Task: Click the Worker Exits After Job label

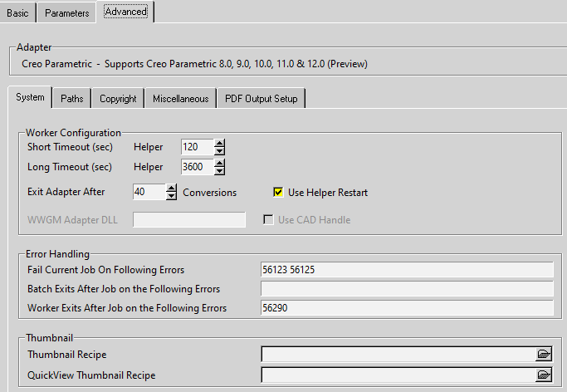Action: [x=127, y=308]
